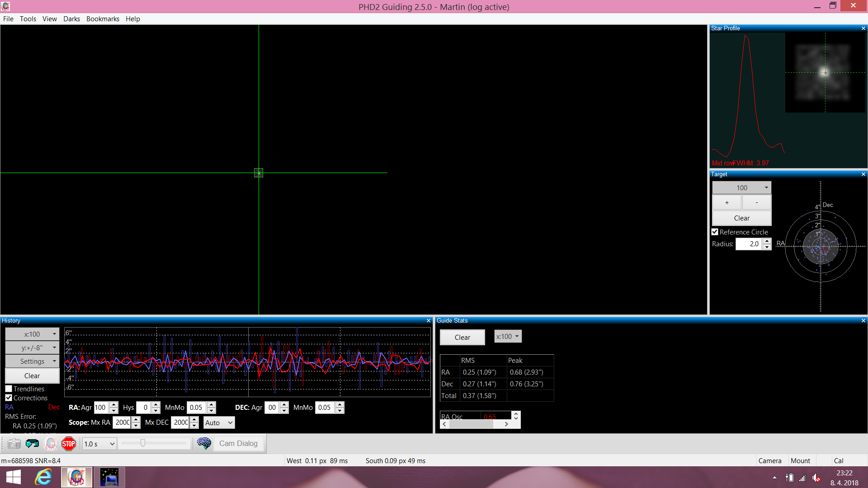Open the File menu
The image size is (868, 488).
(x=8, y=19)
